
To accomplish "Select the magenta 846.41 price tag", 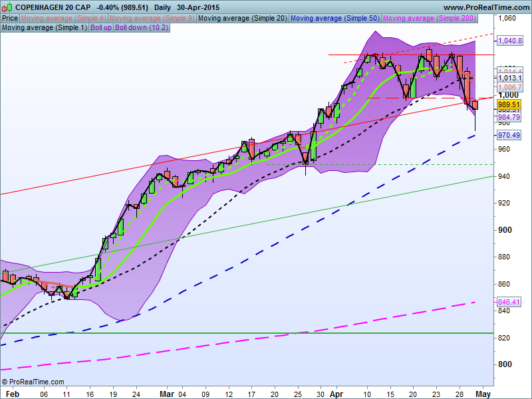I will [x=508, y=302].
